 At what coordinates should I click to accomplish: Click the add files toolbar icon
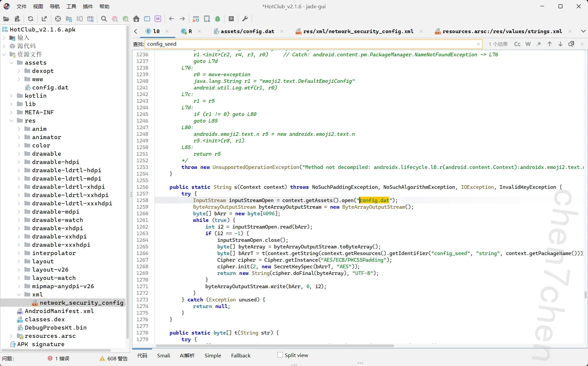point(17,19)
